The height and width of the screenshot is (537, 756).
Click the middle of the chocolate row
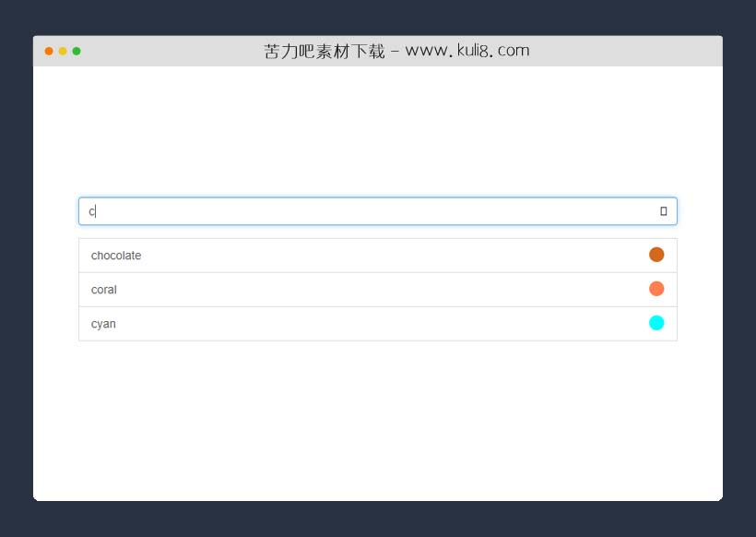click(x=378, y=256)
